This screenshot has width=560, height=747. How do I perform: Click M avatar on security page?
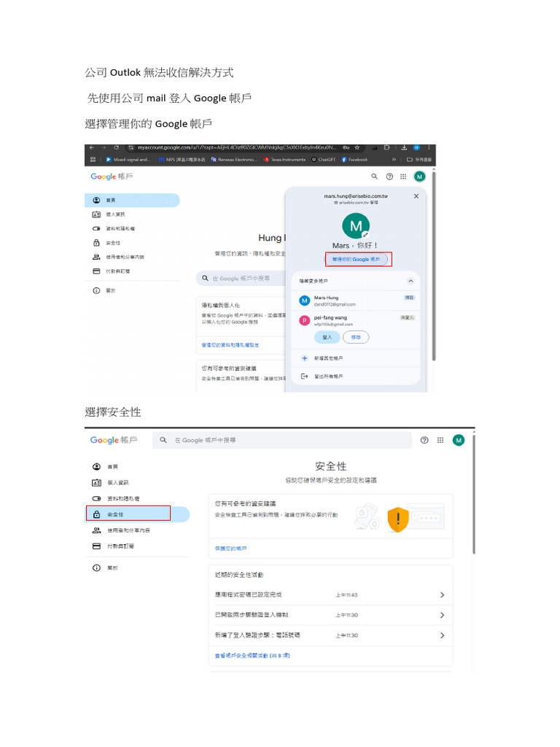[459, 440]
